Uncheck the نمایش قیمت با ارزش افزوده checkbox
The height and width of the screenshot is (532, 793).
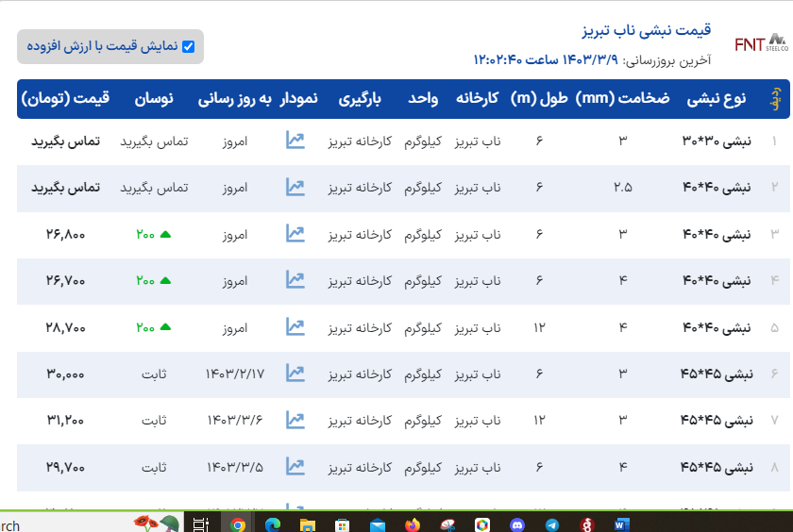[188, 46]
